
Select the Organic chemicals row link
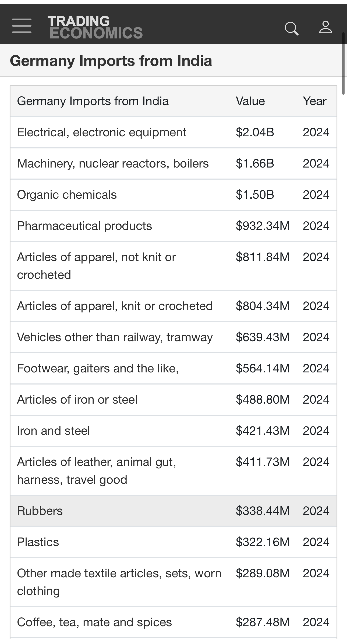coord(67,195)
